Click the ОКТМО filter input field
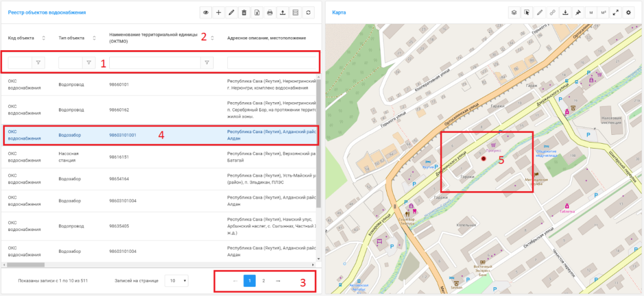The height and width of the screenshot is (296, 644). coord(155,63)
